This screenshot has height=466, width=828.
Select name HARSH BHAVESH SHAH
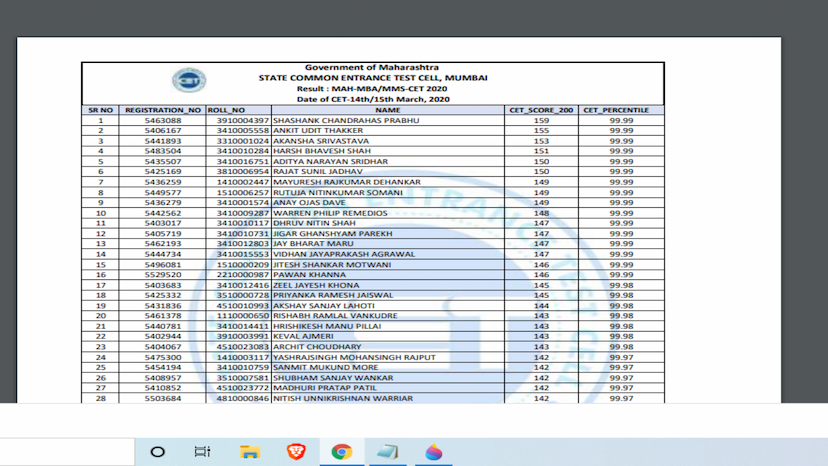point(322,151)
